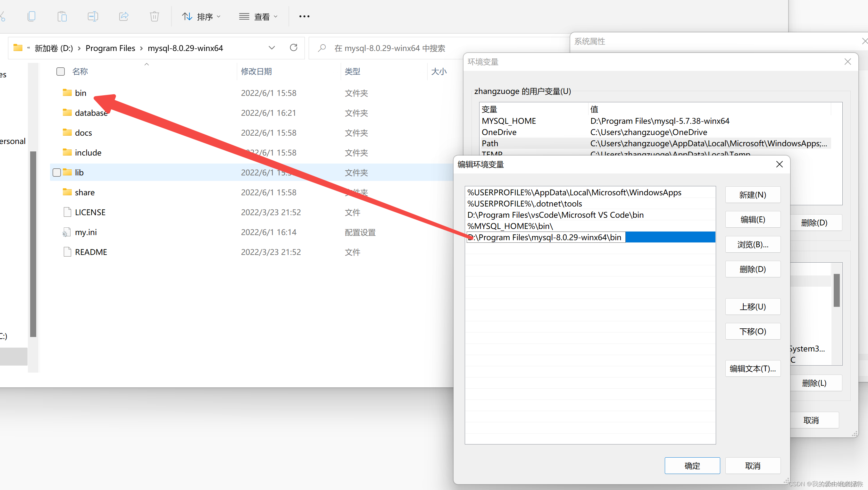Image resolution: width=868 pixels, height=490 pixels.
Task: Select the share folder
Action: click(85, 192)
